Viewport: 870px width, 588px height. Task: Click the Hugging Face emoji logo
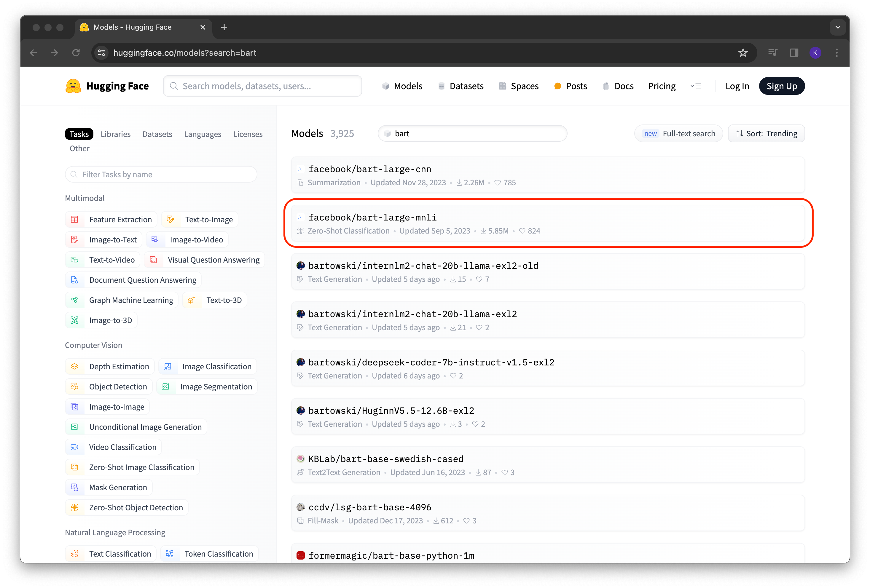pos(73,86)
